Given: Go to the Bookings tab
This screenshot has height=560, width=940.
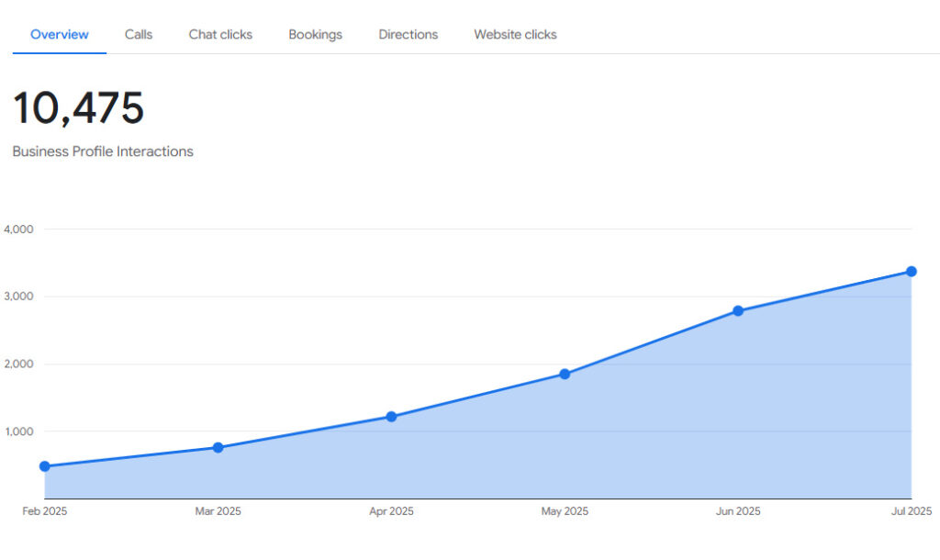Looking at the screenshot, I should [315, 35].
